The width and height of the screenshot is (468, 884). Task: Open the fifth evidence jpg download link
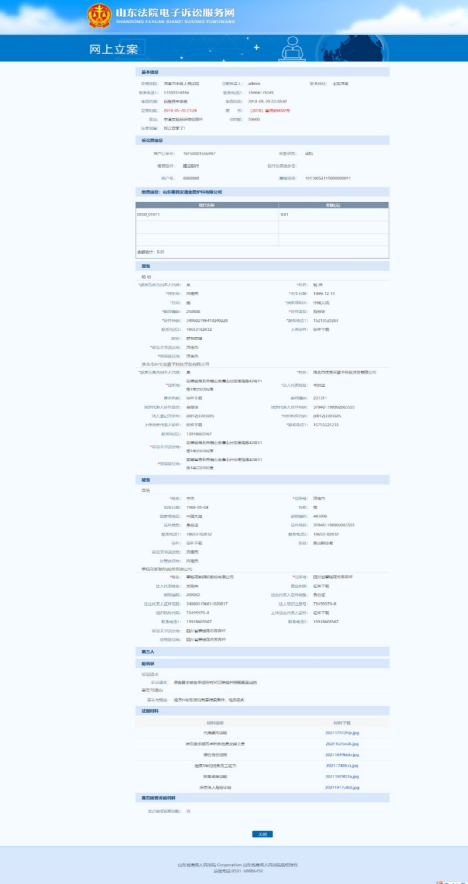coord(342,776)
